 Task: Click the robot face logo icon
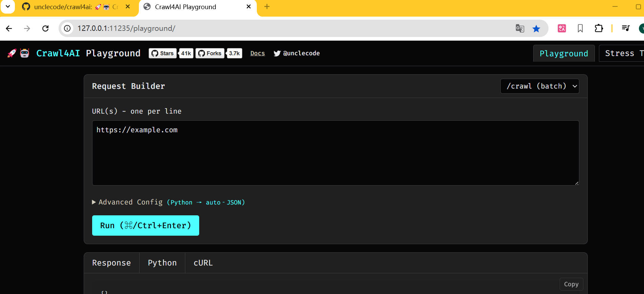point(25,53)
